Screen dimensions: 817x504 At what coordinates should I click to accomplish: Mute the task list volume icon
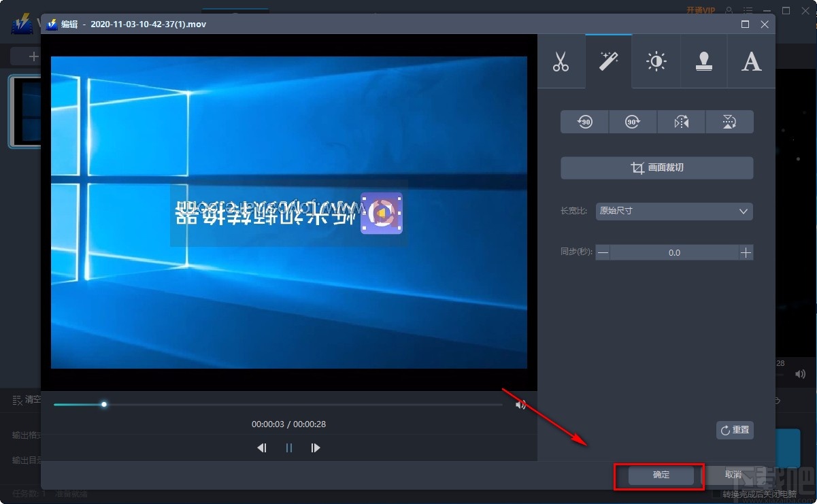(x=799, y=373)
